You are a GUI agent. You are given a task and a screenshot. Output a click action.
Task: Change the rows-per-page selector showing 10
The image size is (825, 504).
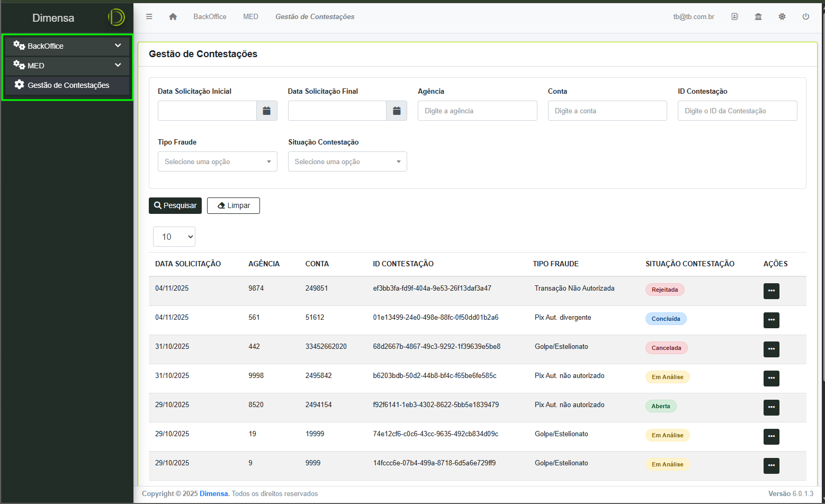click(174, 237)
